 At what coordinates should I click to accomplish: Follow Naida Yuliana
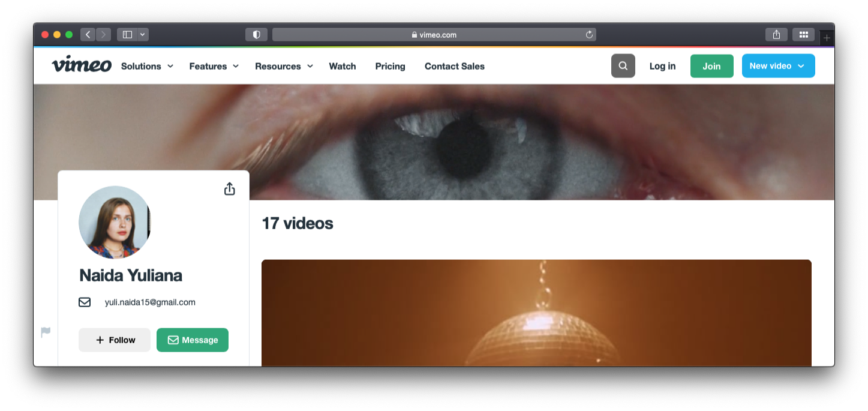115,340
